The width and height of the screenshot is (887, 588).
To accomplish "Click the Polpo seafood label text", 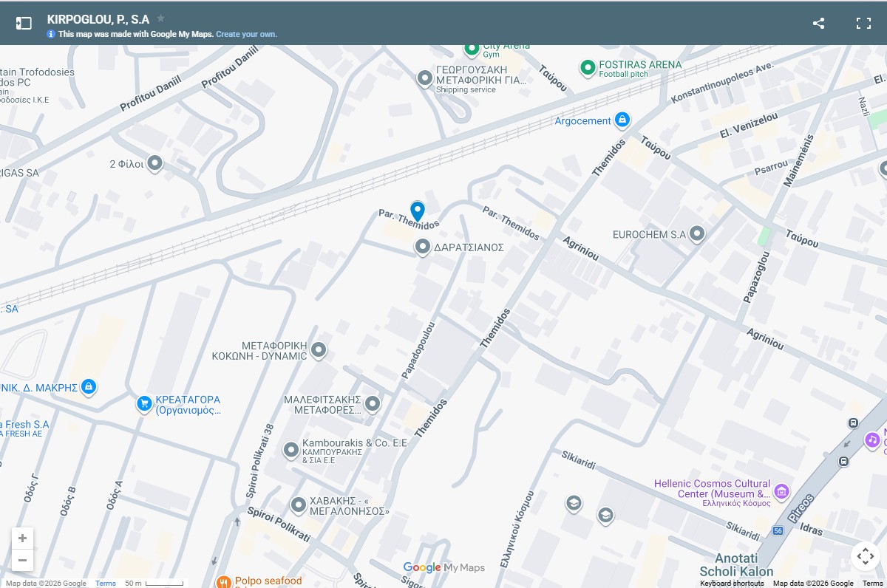I will 268,581.
